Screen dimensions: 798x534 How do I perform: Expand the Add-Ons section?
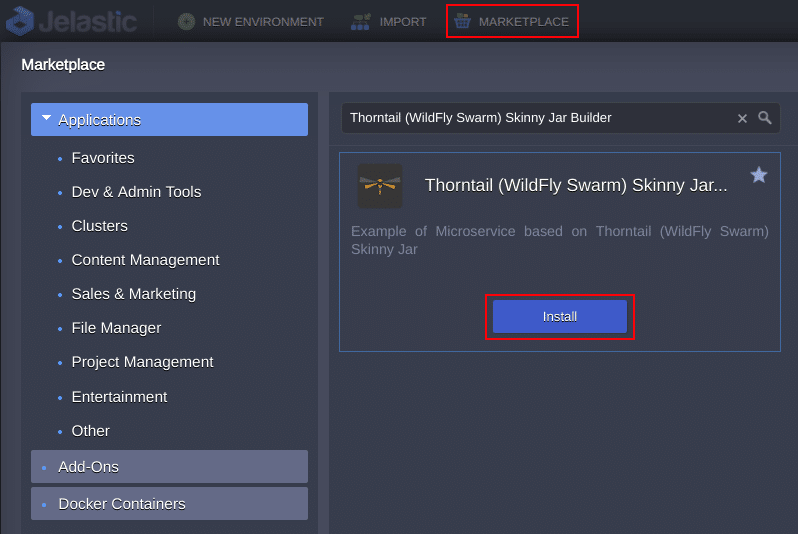pos(169,466)
